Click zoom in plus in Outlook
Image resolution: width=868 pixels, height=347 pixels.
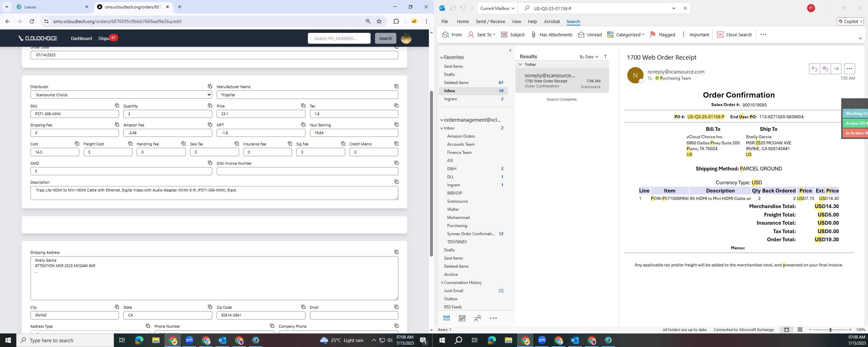tap(850, 330)
